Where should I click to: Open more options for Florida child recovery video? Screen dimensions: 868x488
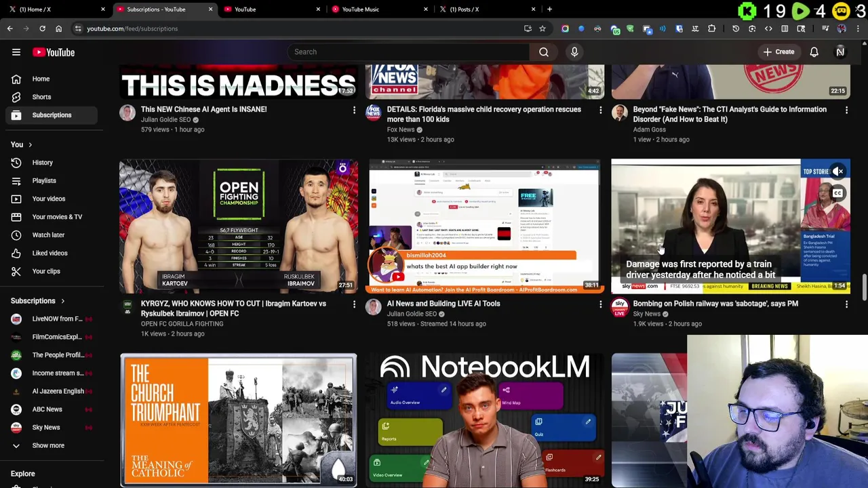click(600, 110)
